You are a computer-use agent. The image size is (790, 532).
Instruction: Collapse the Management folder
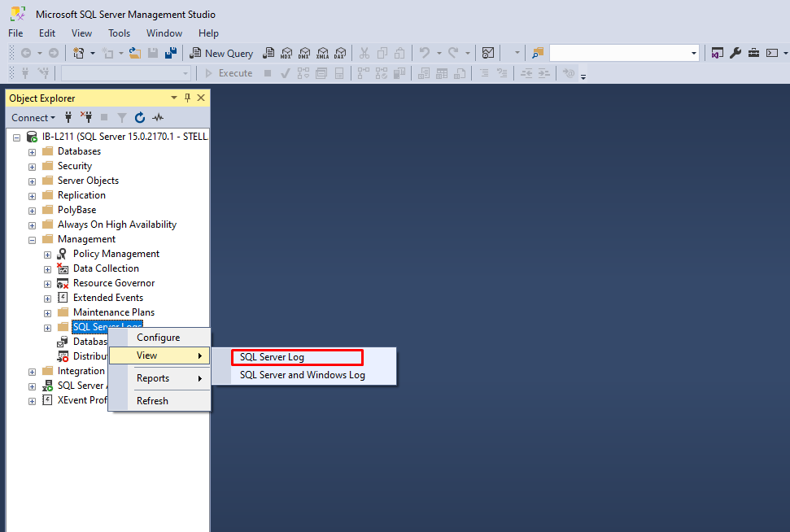[x=33, y=240]
